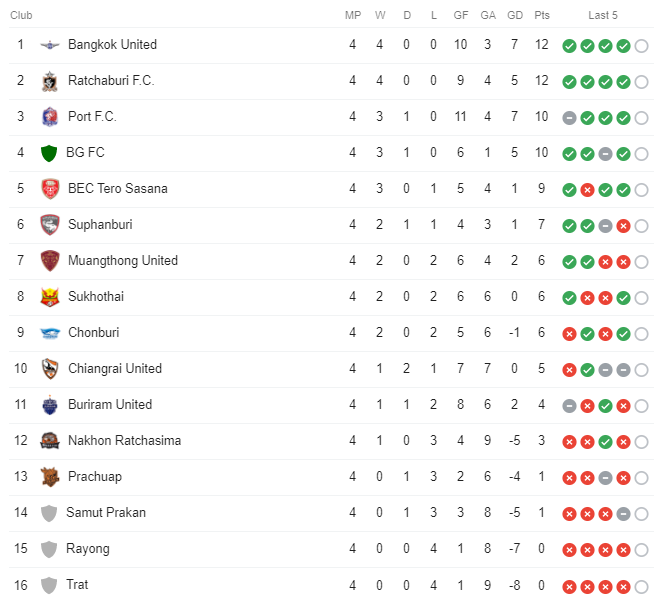
Task: Click the Last 5 column header
Action: (603, 15)
